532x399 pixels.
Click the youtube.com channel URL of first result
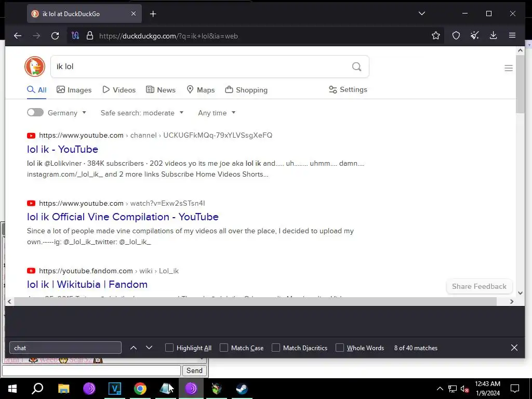tap(155, 135)
